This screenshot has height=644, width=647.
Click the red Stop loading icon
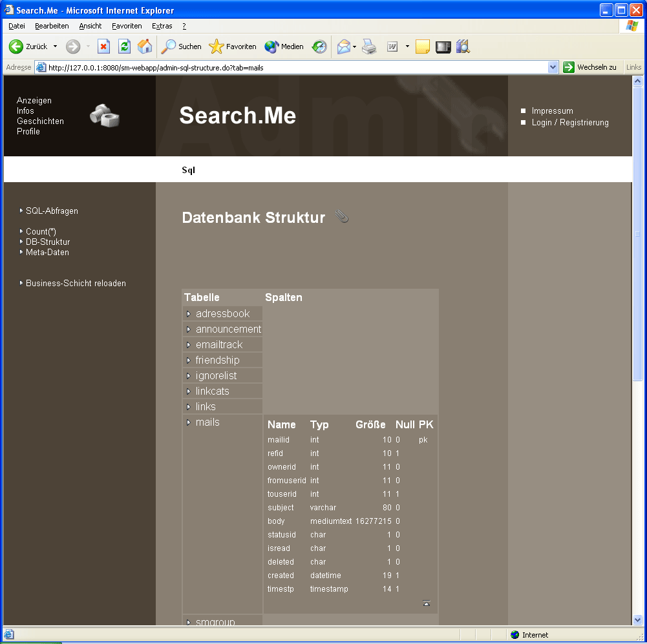[103, 47]
